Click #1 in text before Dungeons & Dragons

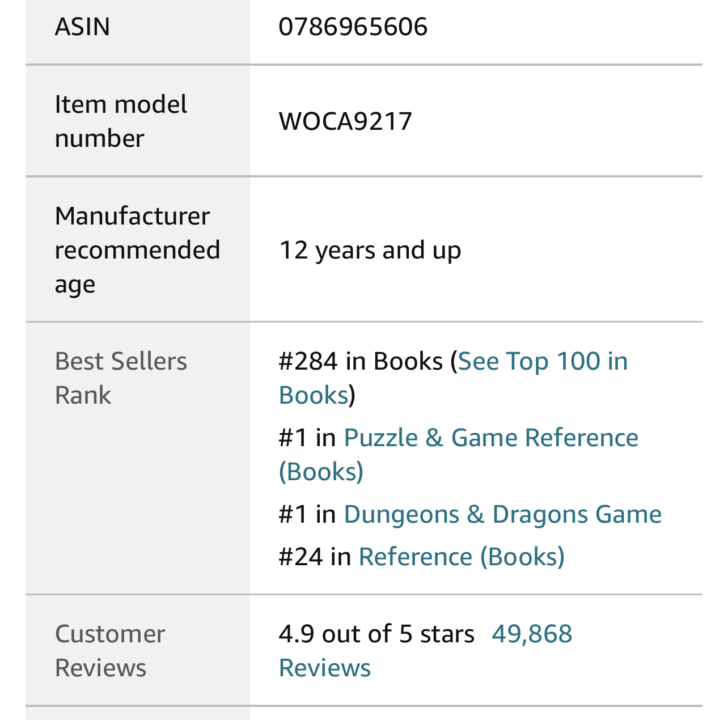tap(307, 515)
